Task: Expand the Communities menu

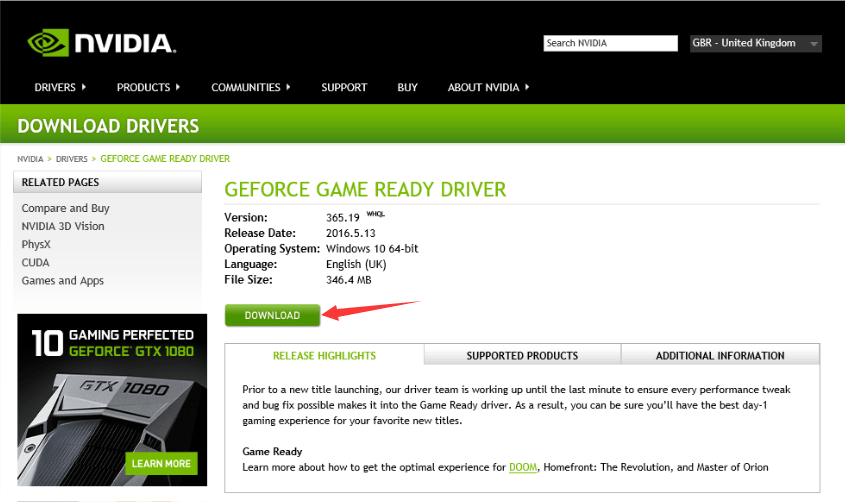Action: tap(250, 88)
